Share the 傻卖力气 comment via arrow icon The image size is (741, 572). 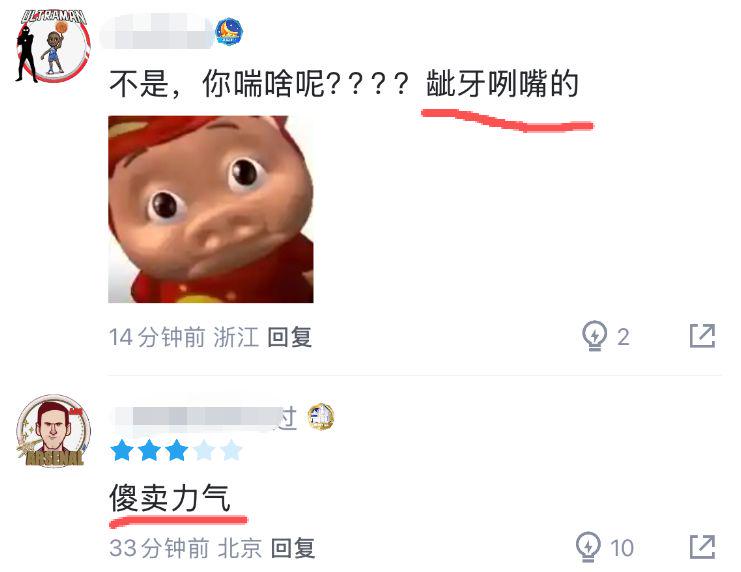(702, 546)
